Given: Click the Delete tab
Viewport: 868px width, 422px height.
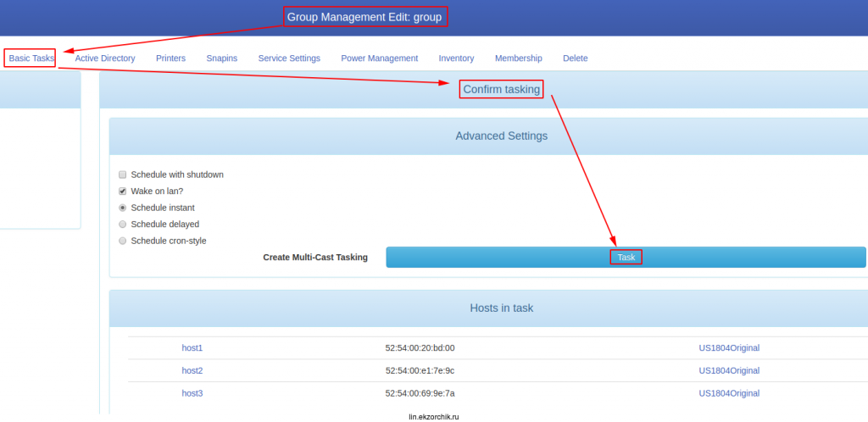Looking at the screenshot, I should tap(575, 58).
